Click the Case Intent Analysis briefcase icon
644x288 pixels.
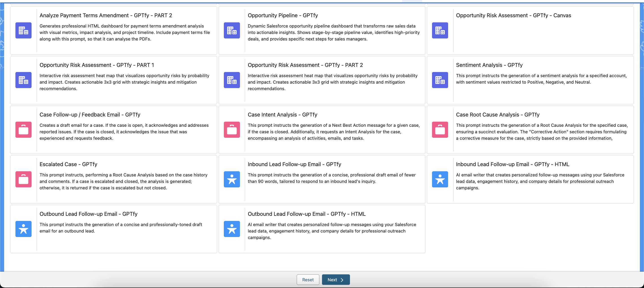point(231,130)
